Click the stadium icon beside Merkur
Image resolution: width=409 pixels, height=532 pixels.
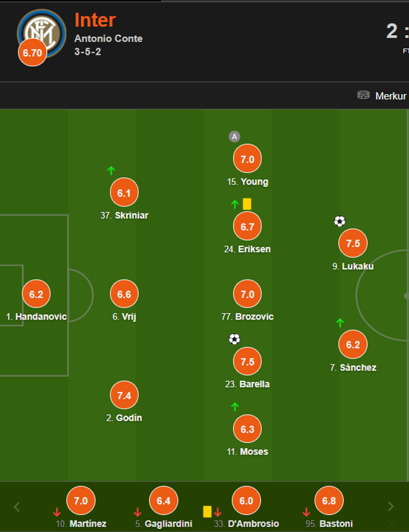click(x=364, y=95)
